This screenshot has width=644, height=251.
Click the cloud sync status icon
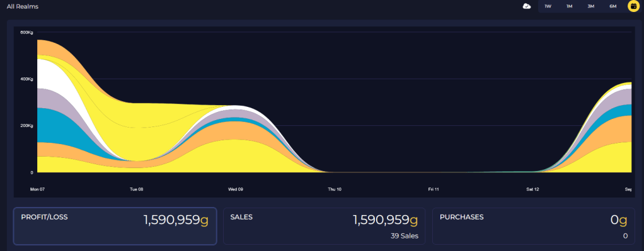[527, 6]
